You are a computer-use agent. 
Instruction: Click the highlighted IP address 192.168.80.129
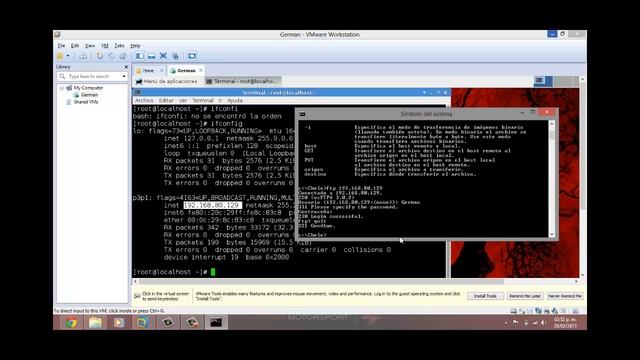pyautogui.click(x=213, y=205)
